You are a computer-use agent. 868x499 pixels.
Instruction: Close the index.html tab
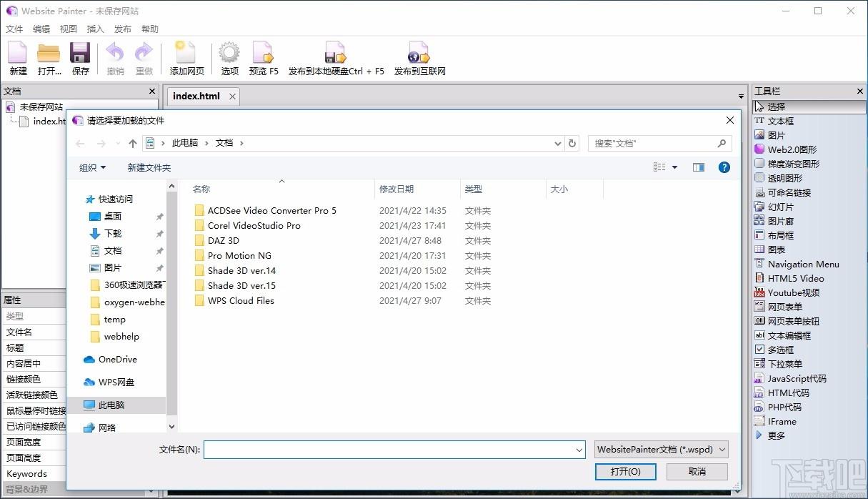232,96
